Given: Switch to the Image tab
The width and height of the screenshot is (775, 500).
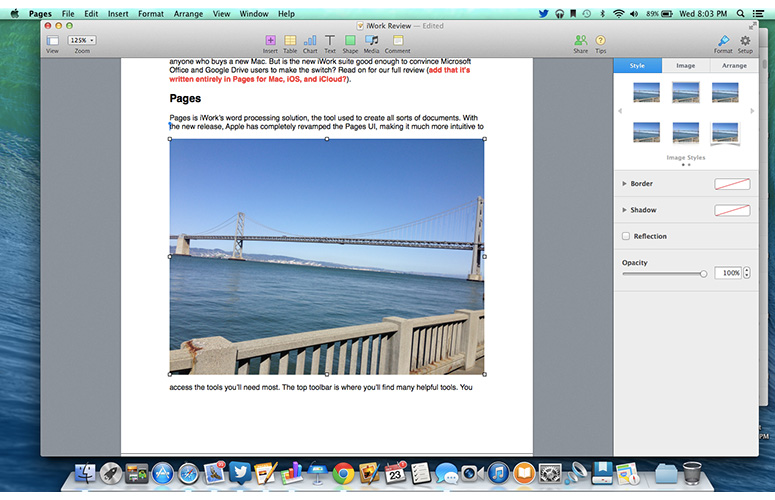Looking at the screenshot, I should 686,65.
